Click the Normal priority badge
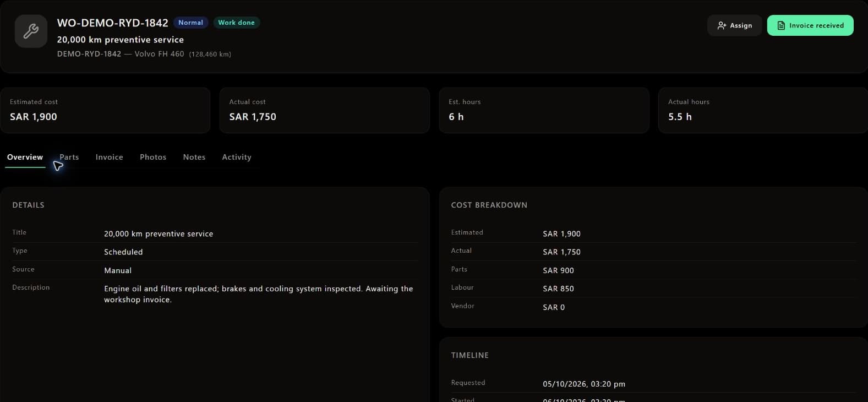This screenshot has height=402, width=868. coord(190,23)
